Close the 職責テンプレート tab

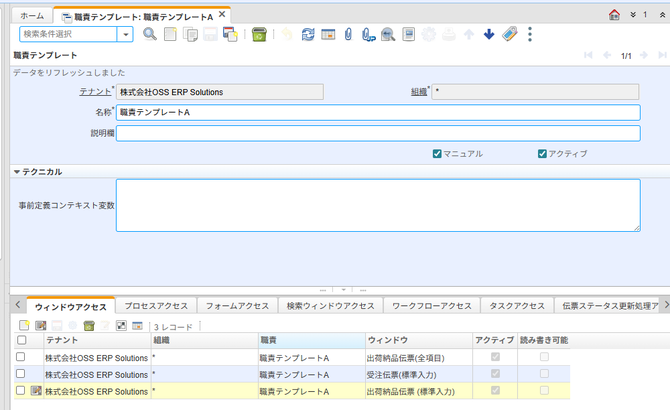point(222,15)
